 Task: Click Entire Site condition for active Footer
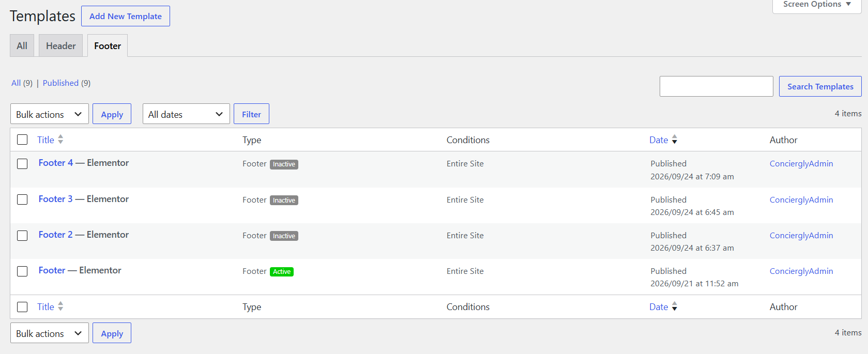coord(465,271)
